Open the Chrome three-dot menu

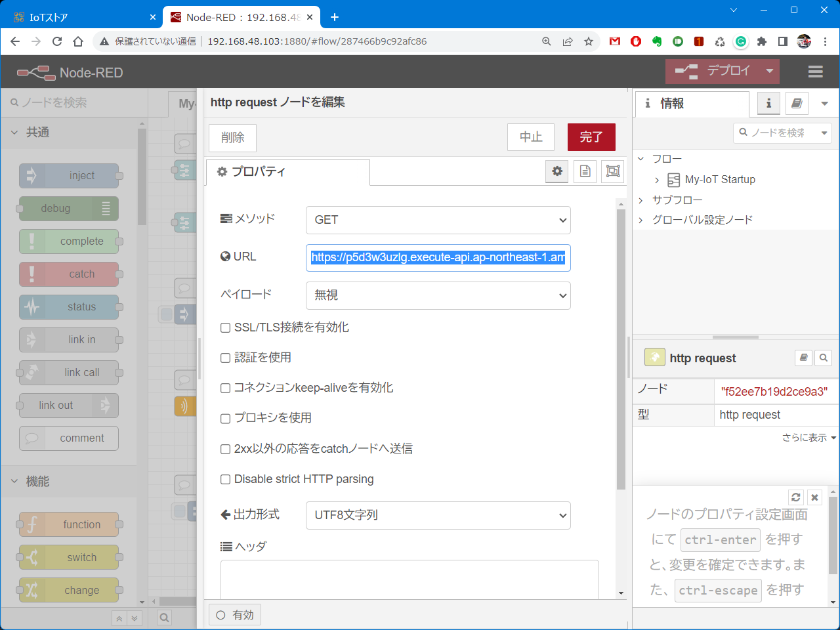(825, 41)
